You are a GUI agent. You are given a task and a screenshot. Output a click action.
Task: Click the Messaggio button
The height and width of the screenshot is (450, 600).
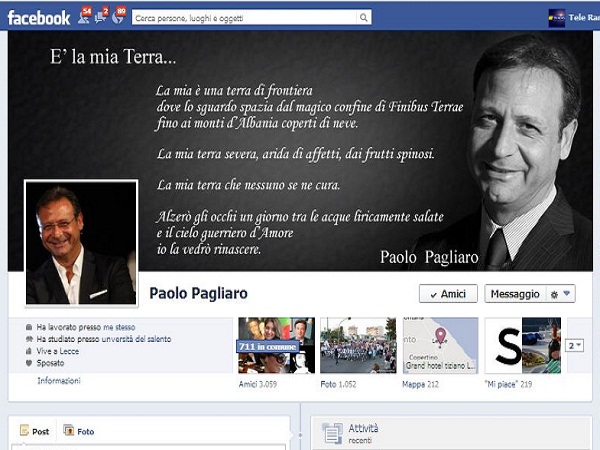[x=516, y=294]
